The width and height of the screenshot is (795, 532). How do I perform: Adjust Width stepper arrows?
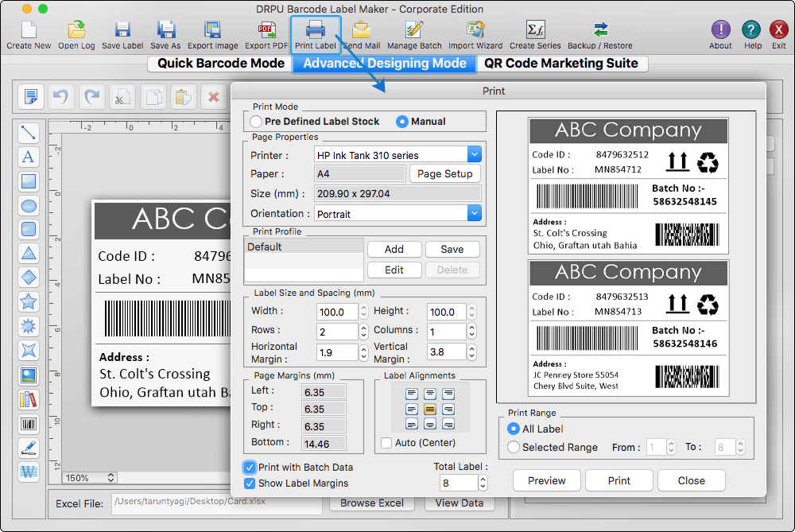363,312
